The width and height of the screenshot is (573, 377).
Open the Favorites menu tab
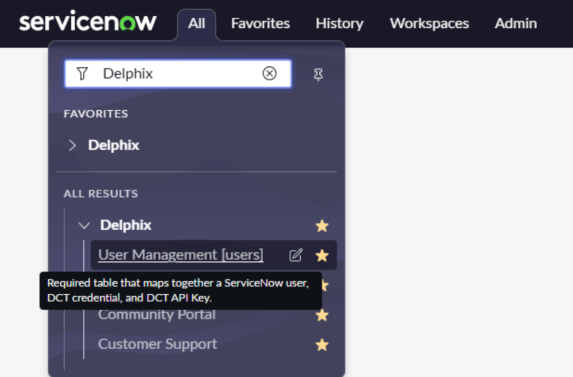pyautogui.click(x=260, y=23)
